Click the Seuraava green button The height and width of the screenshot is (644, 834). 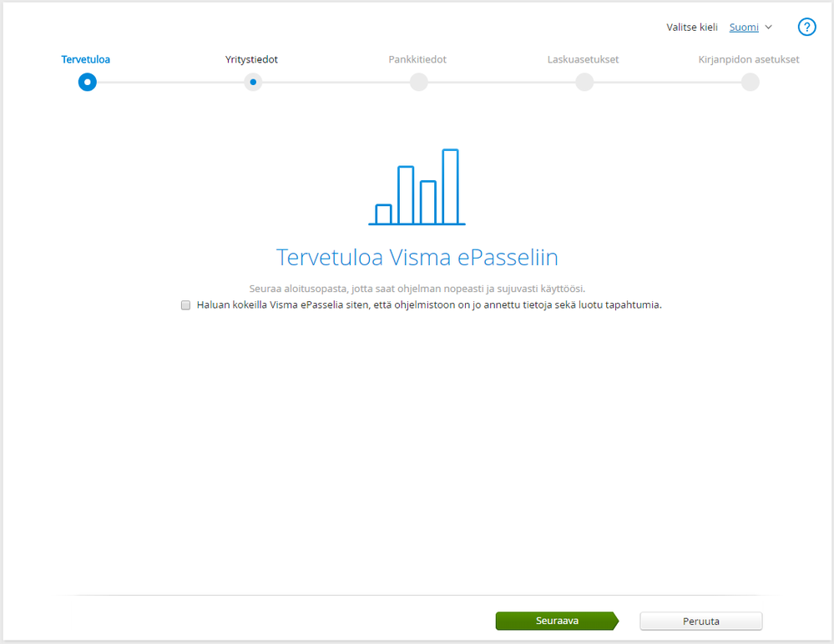(557, 621)
